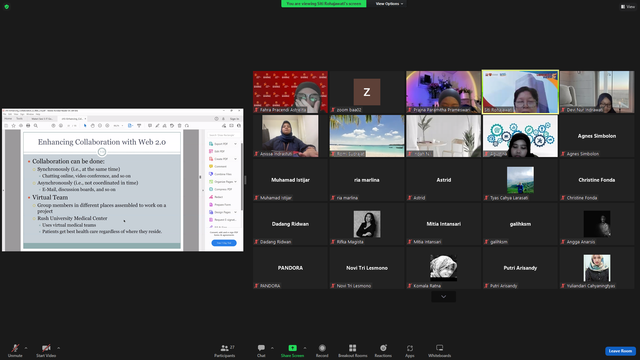
Task: Open View Options dropdown
Action: point(389,4)
